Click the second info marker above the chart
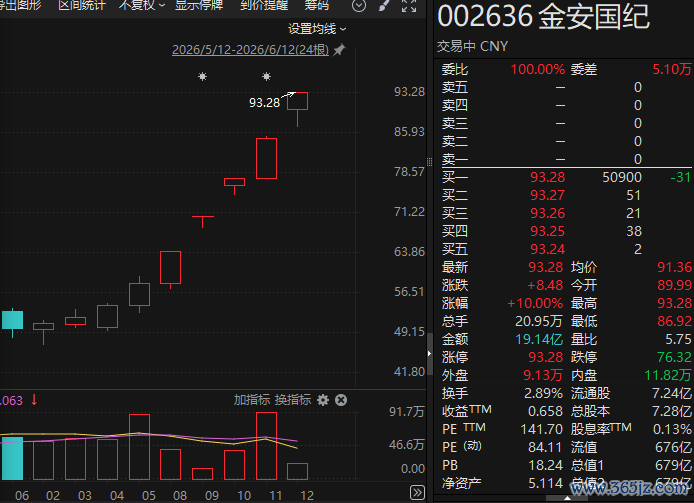This screenshot has height=503, width=694. pyautogui.click(x=266, y=77)
